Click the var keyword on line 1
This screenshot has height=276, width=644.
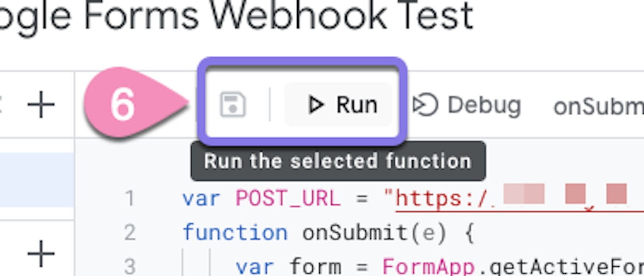pyautogui.click(x=201, y=199)
